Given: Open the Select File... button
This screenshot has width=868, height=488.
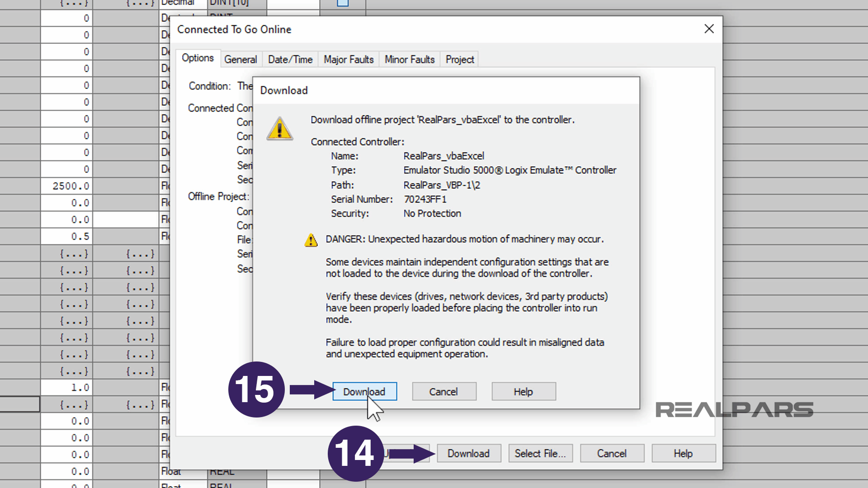Looking at the screenshot, I should coord(540,453).
